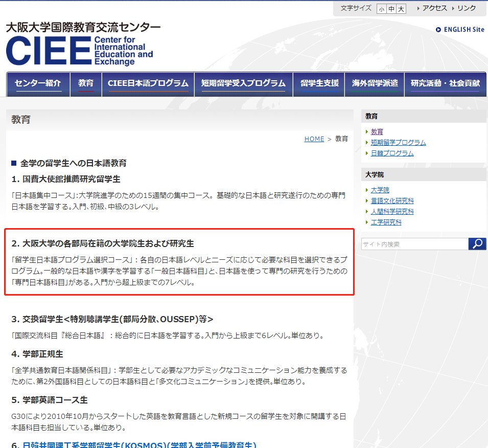Open sidebar 日韓プログラム link
The height and width of the screenshot is (448, 488).
tap(392, 153)
